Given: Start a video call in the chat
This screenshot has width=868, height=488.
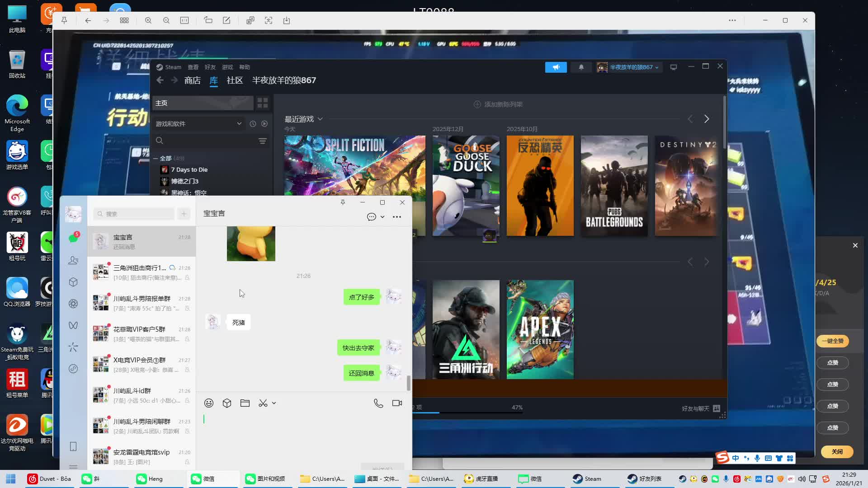Looking at the screenshot, I should point(397,403).
